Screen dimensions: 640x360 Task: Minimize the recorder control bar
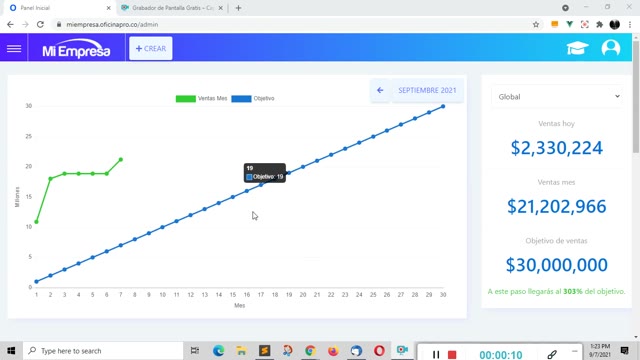574,351
